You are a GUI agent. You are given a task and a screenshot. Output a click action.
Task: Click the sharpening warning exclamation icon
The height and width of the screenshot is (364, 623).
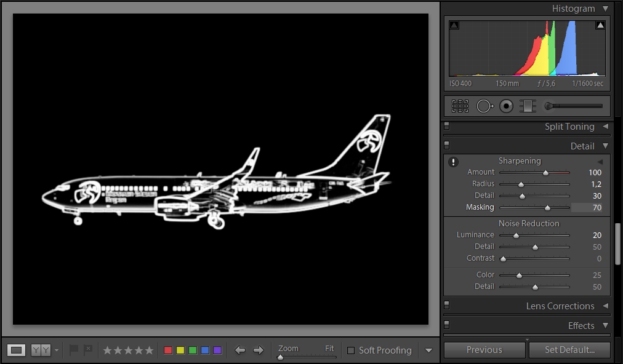[454, 162]
